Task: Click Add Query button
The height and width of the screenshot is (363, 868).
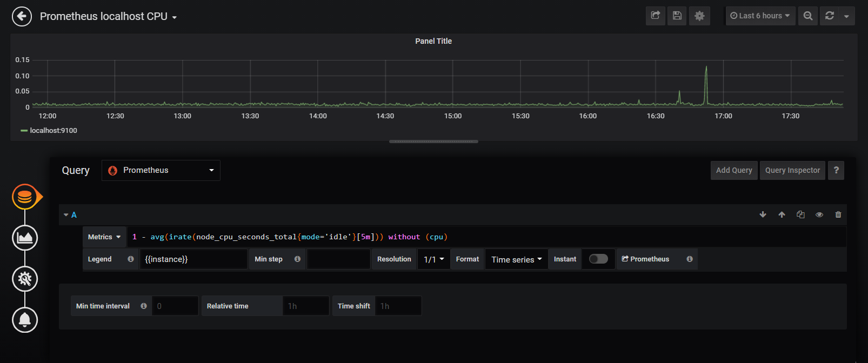Action: coord(734,170)
